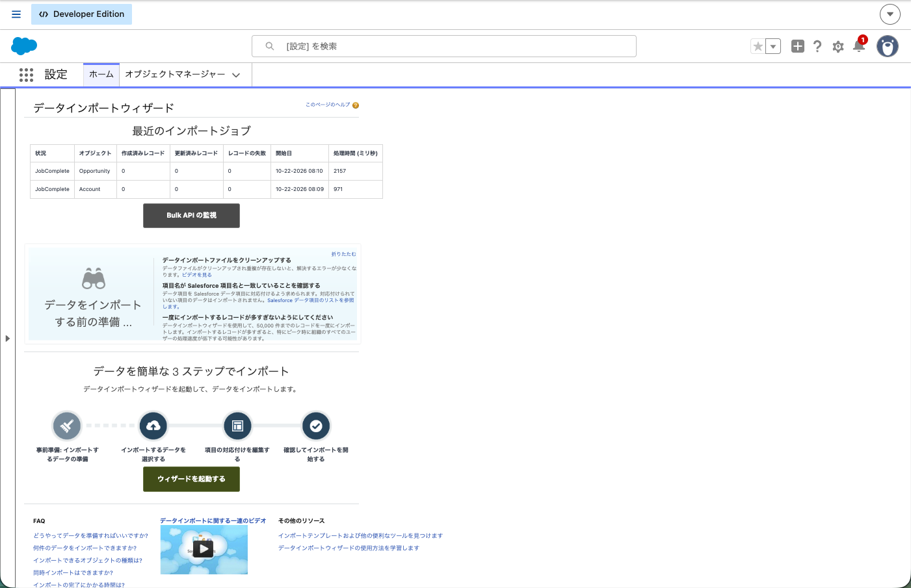Image resolution: width=911 pixels, height=588 pixels.
Task: Open the データインポートウィザードの使用方法 learning link
Action: click(349, 548)
